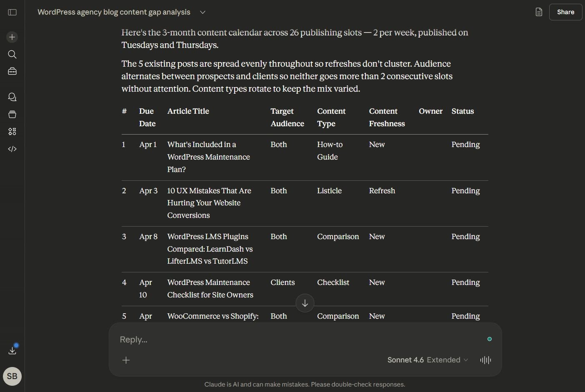Click the Apr 3 due date cell

tap(148, 191)
